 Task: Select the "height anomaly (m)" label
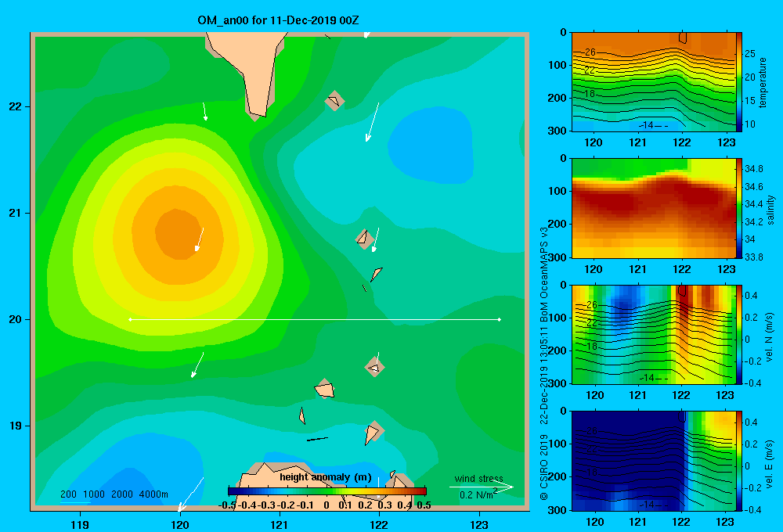tap(326, 477)
